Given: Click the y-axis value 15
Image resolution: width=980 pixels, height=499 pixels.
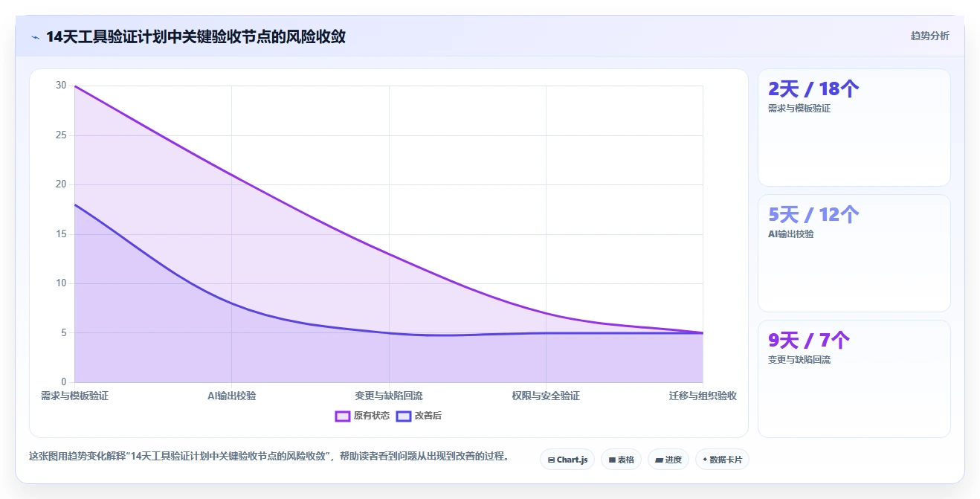Looking at the screenshot, I should pyautogui.click(x=61, y=234).
